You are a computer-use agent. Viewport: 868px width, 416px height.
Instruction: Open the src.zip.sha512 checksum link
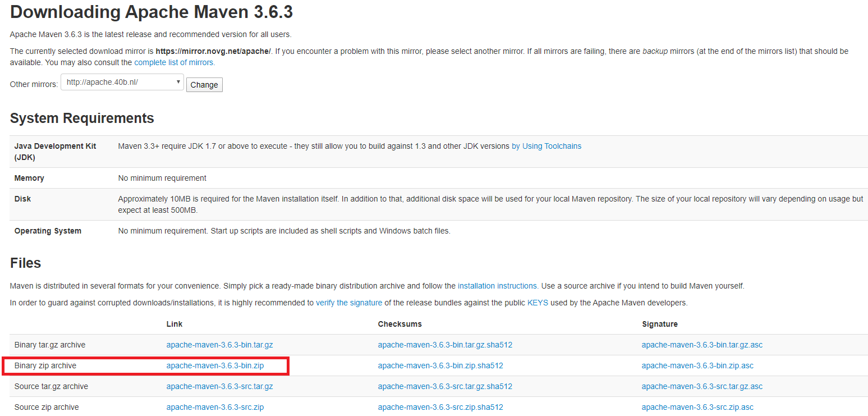[440, 407]
